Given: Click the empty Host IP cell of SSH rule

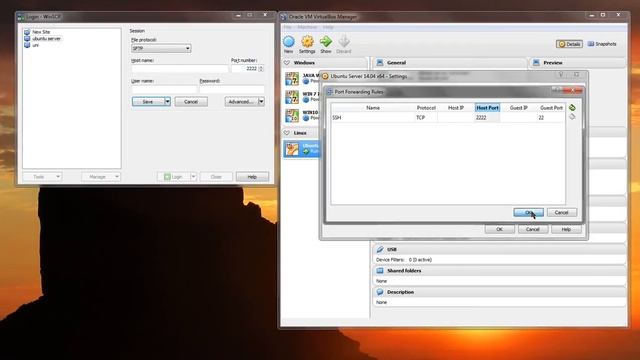Looking at the screenshot, I should pyautogui.click(x=456, y=118).
